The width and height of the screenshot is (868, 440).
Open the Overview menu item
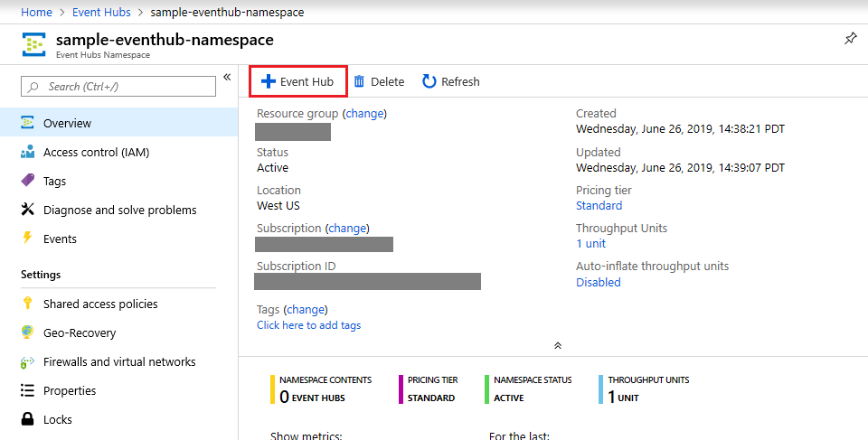click(x=119, y=123)
